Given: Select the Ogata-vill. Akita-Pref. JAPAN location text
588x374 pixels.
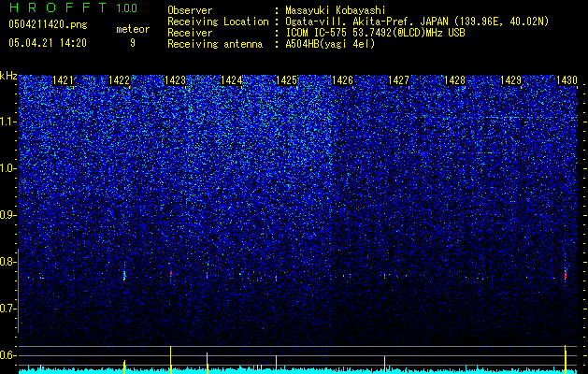Looking at the screenshot, I should click(417, 22).
